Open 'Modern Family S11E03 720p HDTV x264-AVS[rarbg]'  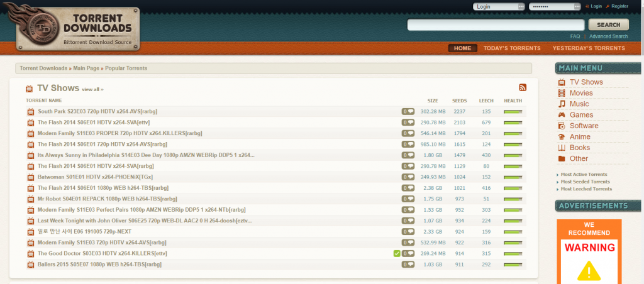point(102,243)
